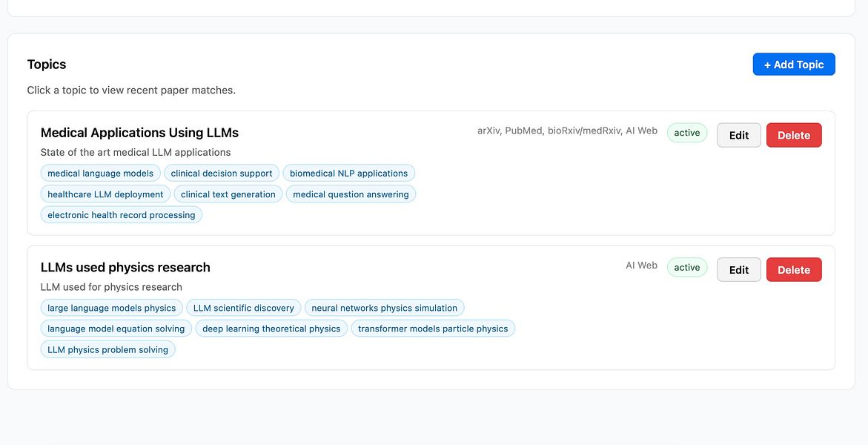Select the clinical text generation tag
Viewport: 868px width, 445px height.
228,194
